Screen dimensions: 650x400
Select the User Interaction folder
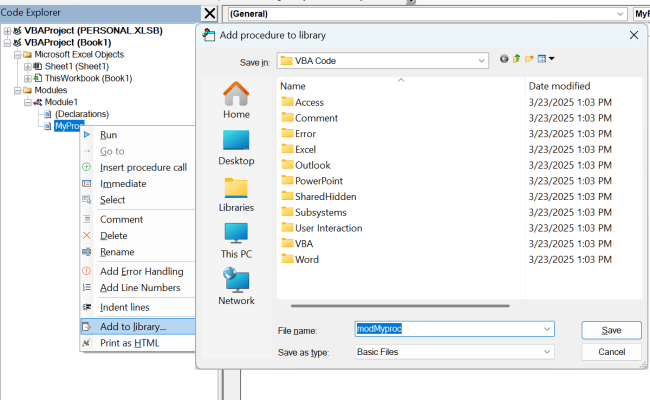322,228
